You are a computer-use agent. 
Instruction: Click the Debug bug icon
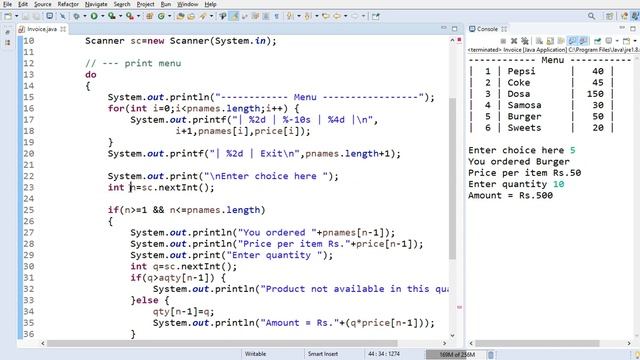pos(76,16)
